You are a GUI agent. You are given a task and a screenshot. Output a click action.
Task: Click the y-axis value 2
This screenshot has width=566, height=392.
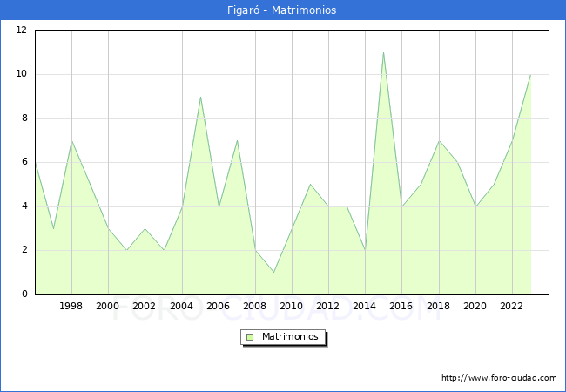(x=24, y=250)
